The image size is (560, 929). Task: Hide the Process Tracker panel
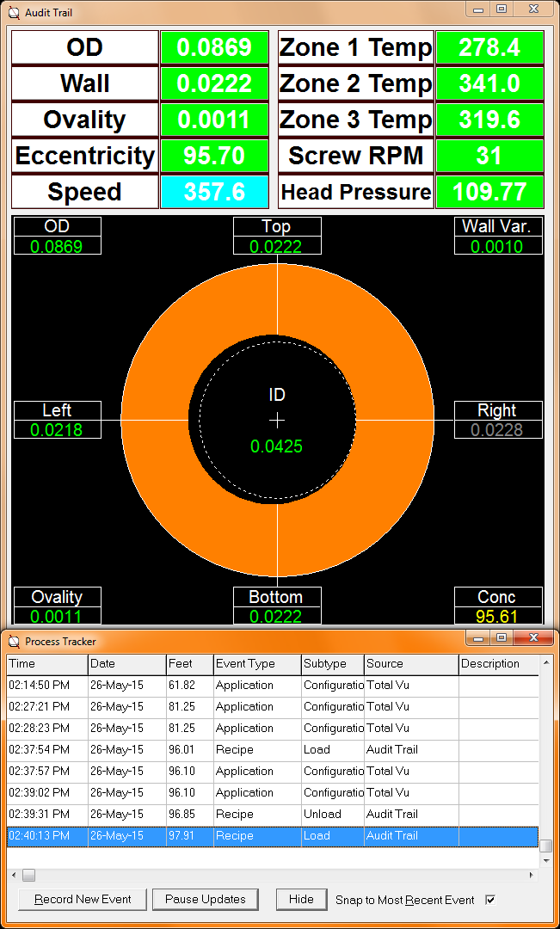pos(301,900)
